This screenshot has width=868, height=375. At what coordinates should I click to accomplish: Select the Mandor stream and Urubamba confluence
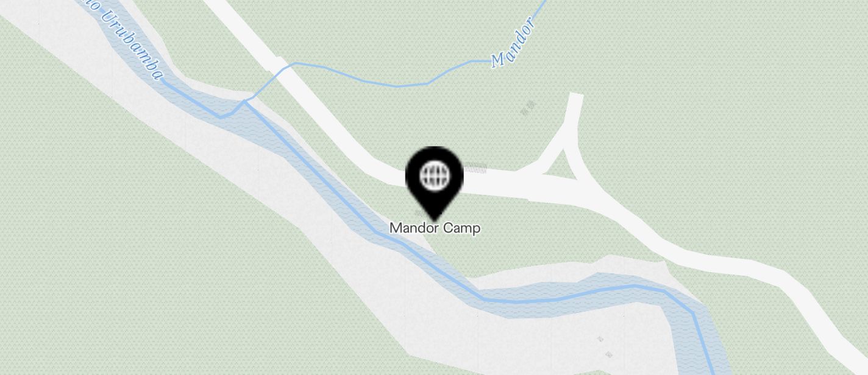(x=244, y=102)
